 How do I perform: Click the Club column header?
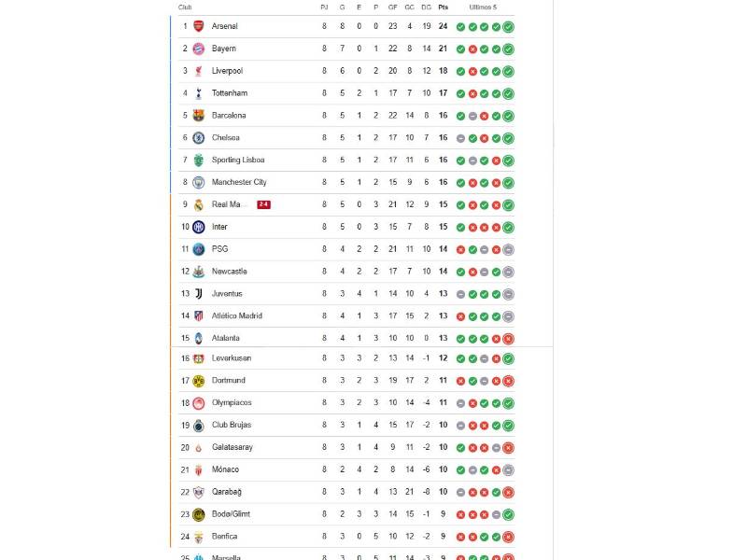click(182, 7)
